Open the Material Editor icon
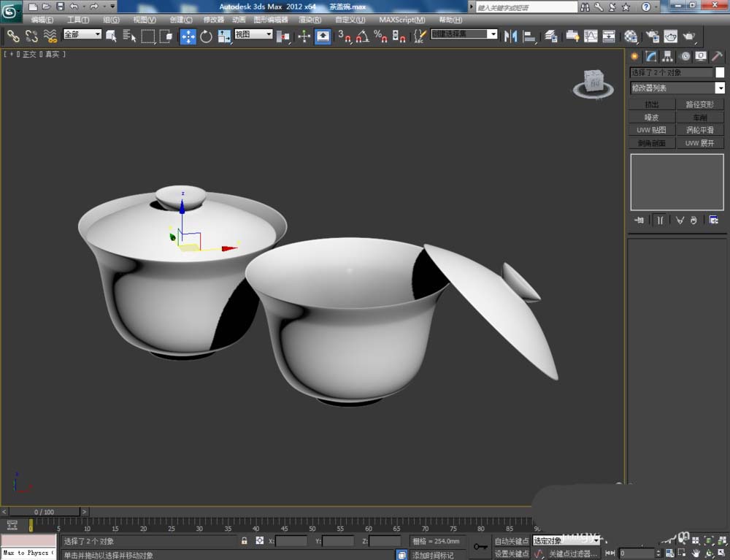 [631, 37]
